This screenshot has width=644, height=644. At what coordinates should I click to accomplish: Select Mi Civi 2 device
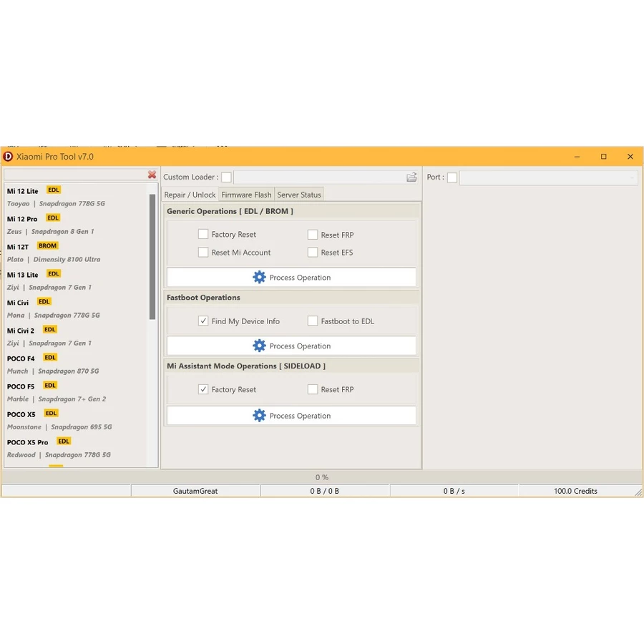(76, 336)
